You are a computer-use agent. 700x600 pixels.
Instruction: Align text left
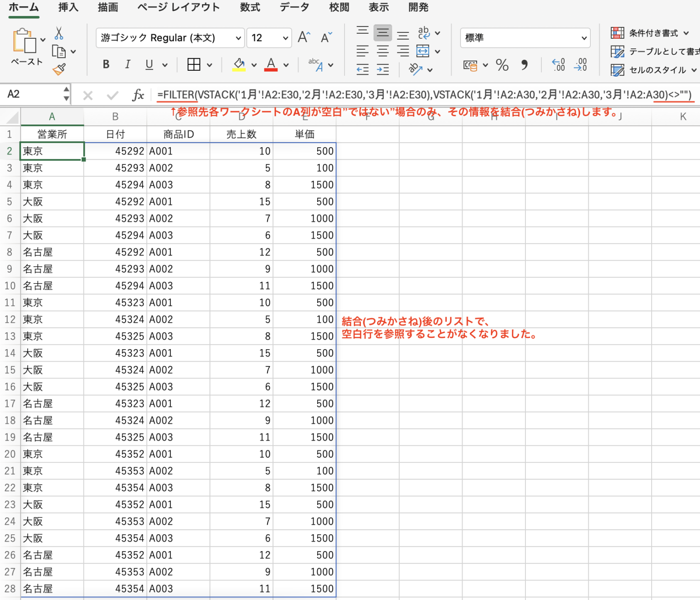tap(363, 51)
